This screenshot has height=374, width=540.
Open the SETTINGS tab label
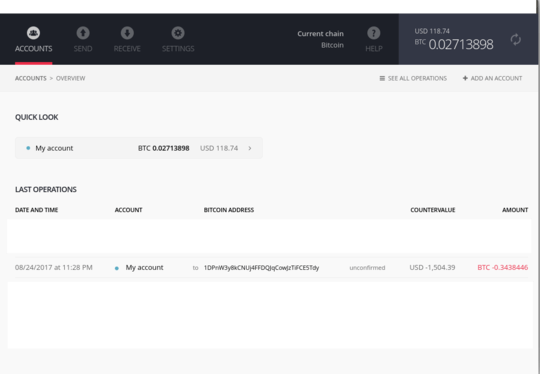tap(178, 49)
